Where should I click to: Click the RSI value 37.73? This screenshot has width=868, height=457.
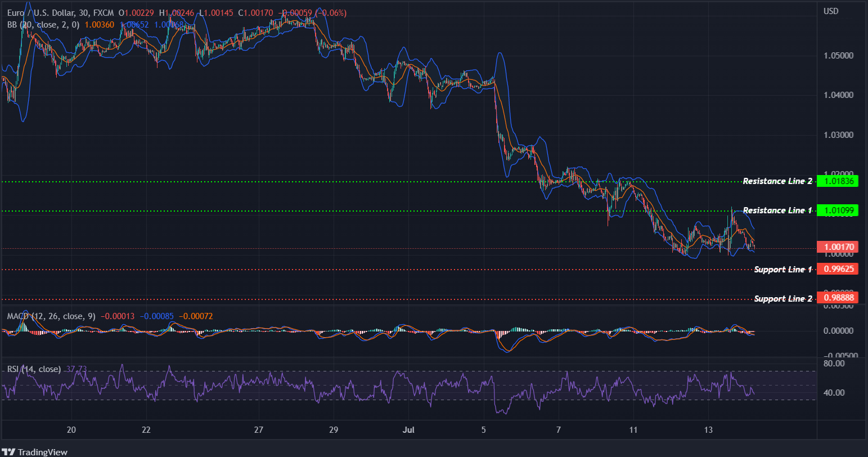(75, 369)
